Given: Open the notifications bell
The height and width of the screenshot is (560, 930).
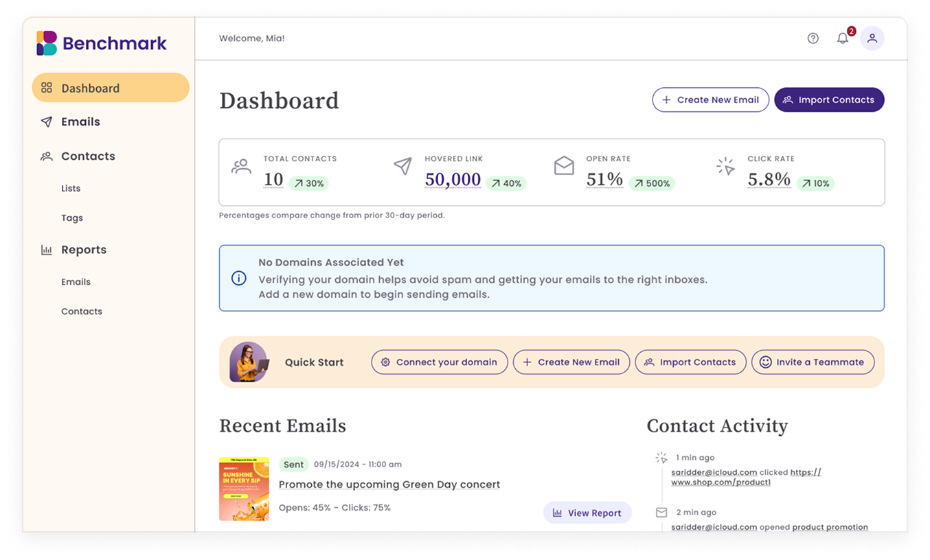Looking at the screenshot, I should pos(843,38).
